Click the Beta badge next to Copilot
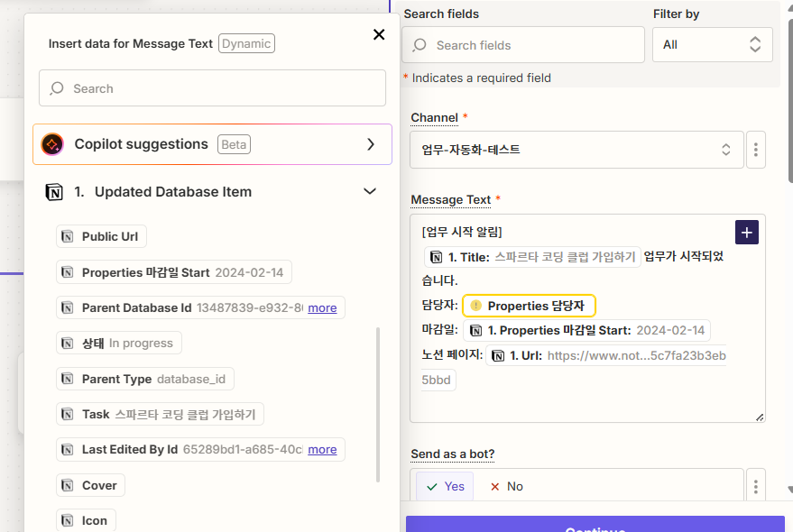Image resolution: width=793 pixels, height=532 pixels. [x=234, y=144]
